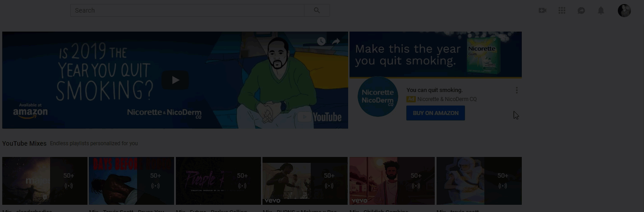Click the Nicorette & NicoDerm CQ advertiser name
Viewport: 644px width, 212px height.
click(x=447, y=99)
